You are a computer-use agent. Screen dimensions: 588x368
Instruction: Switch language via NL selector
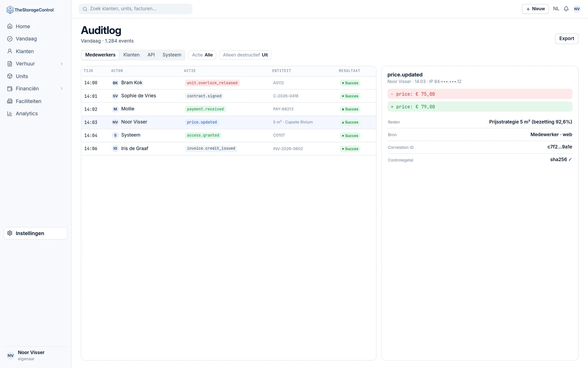pos(556,9)
